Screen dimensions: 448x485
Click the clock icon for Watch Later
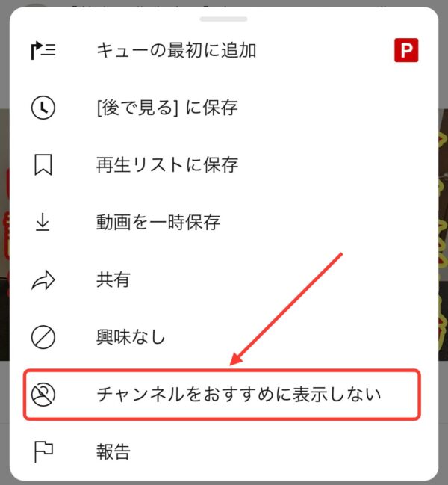coord(43,108)
